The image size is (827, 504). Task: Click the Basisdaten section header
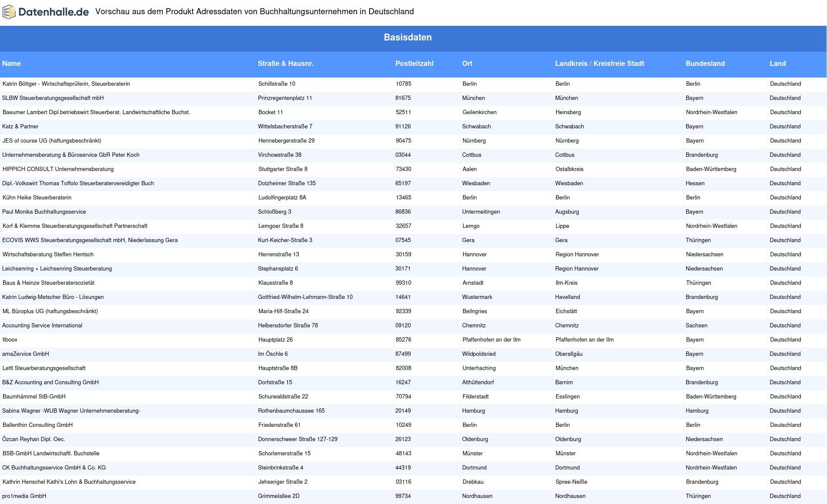[x=408, y=37]
